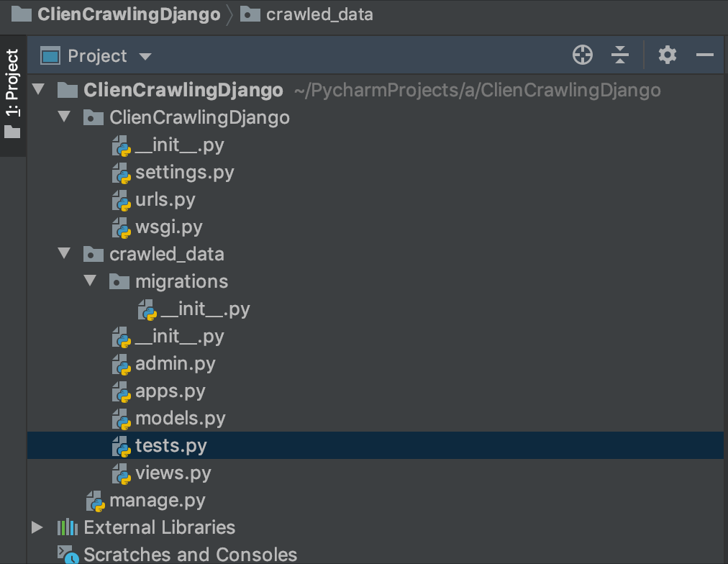Hide the Project tool window via the minus icon
This screenshot has width=728, height=564.
coord(705,55)
